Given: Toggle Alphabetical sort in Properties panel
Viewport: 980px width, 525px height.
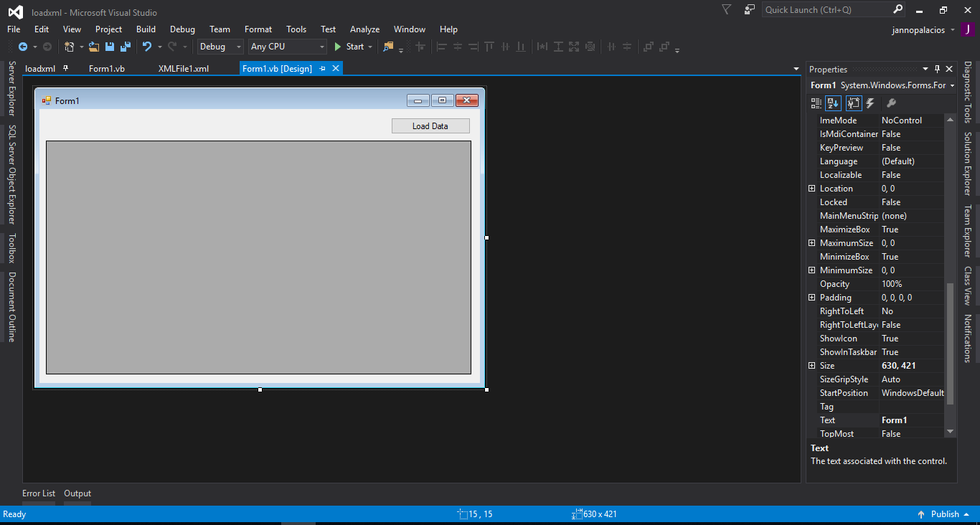Looking at the screenshot, I should point(833,103).
